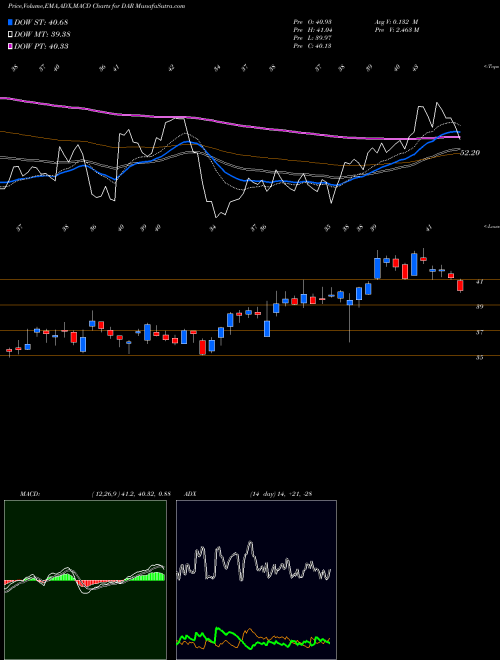
Task: Click the blue DOW ST legend swatch
Action: click(11, 22)
